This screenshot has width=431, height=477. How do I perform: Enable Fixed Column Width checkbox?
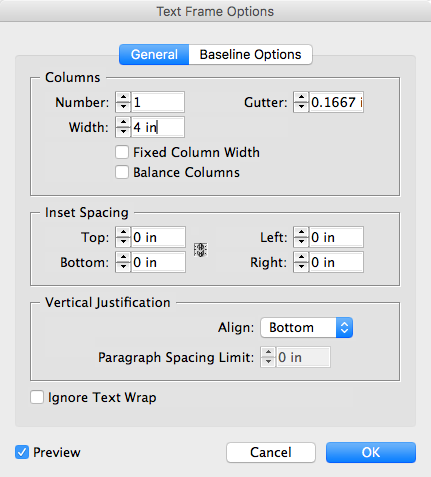[x=122, y=152]
